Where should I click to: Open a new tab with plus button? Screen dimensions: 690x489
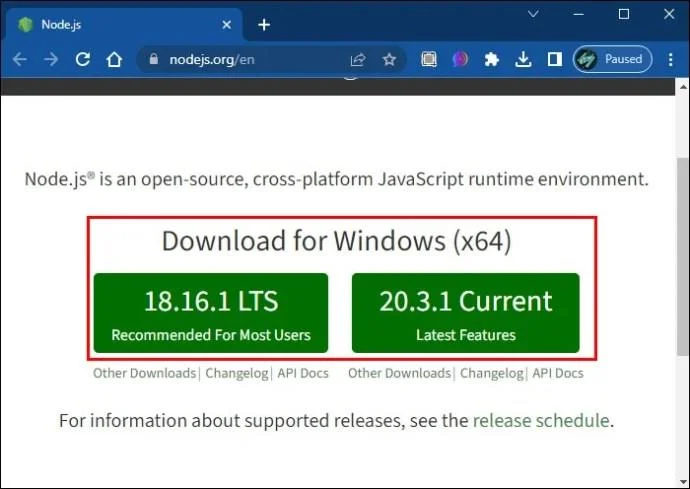point(264,24)
